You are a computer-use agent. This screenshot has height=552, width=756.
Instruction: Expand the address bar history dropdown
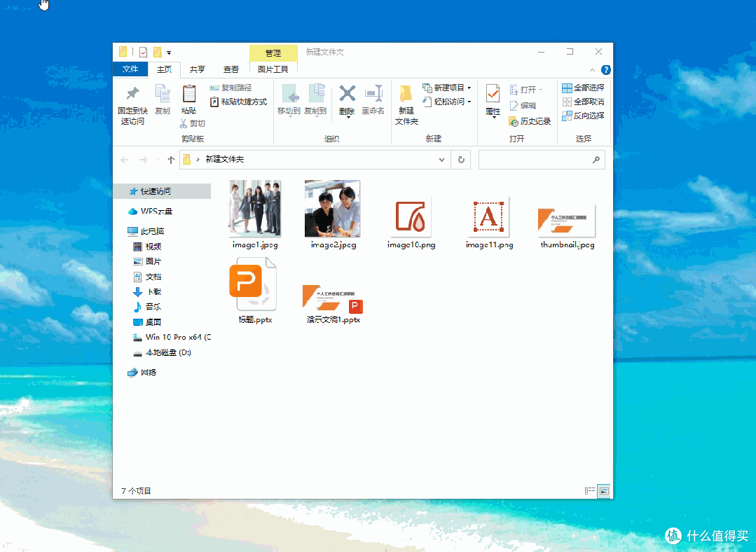click(x=441, y=160)
